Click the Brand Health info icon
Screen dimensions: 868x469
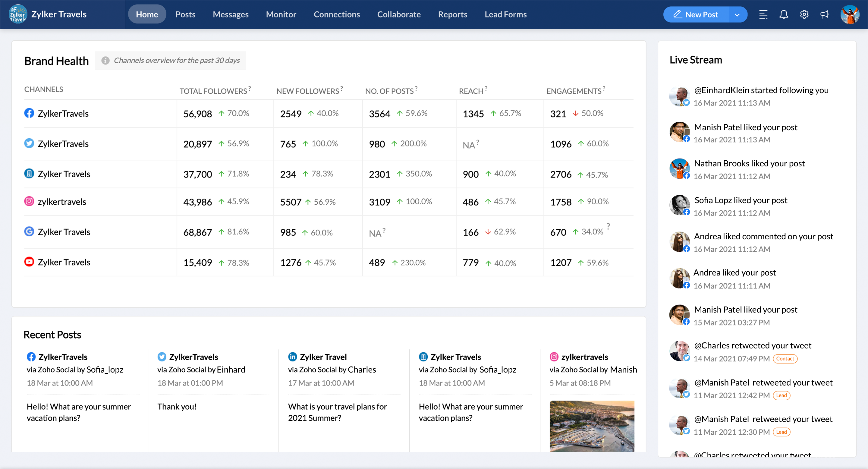pyautogui.click(x=105, y=60)
